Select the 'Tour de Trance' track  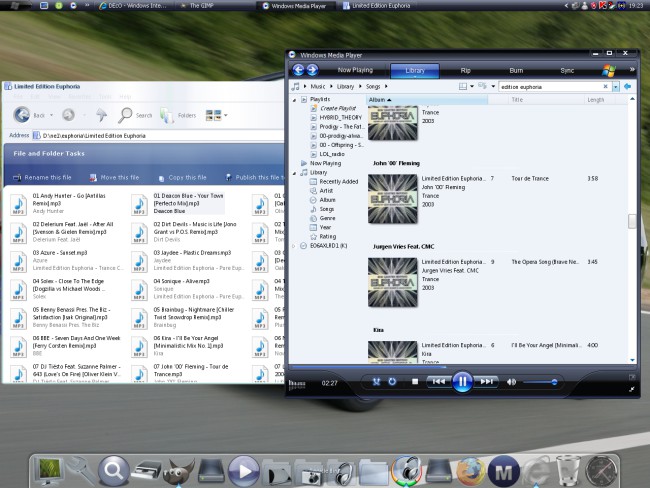pyautogui.click(x=530, y=178)
